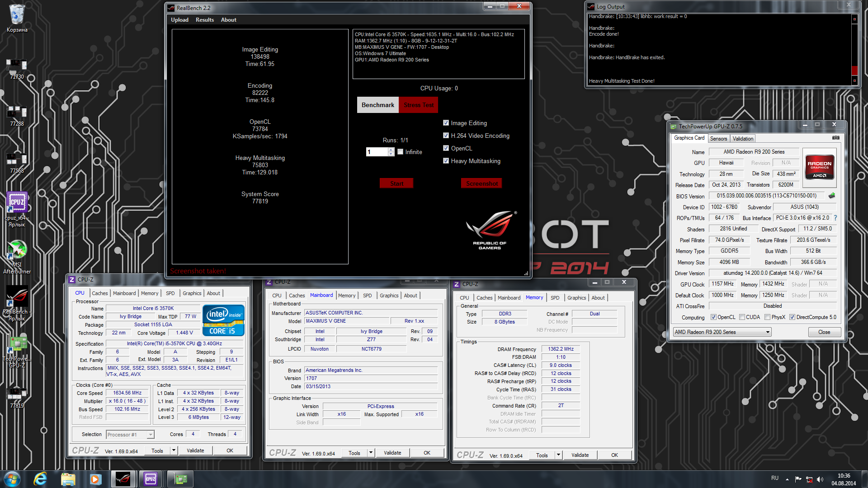868x488 pixels.
Task: Uncheck H.264 Video Encoding in RealBench
Action: coord(446,136)
